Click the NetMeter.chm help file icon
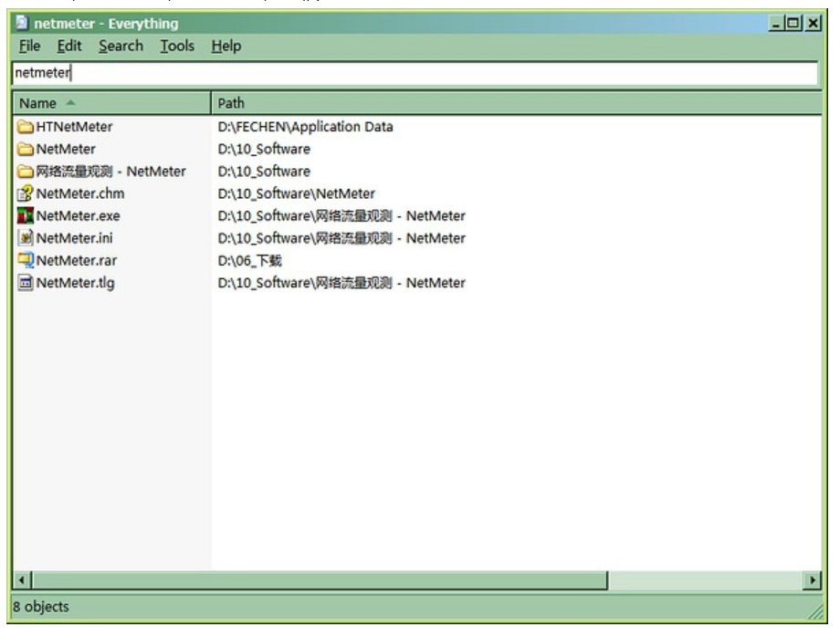The width and height of the screenshot is (840, 637). point(26,193)
